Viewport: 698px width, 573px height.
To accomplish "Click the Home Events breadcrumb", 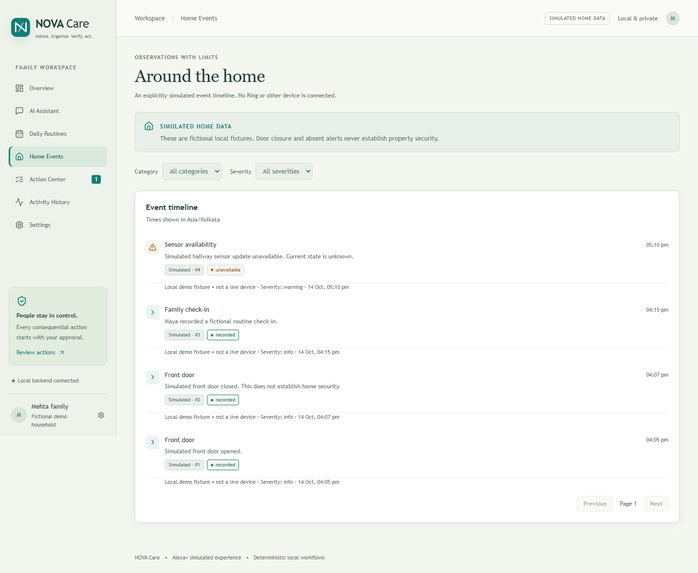I will pos(199,18).
